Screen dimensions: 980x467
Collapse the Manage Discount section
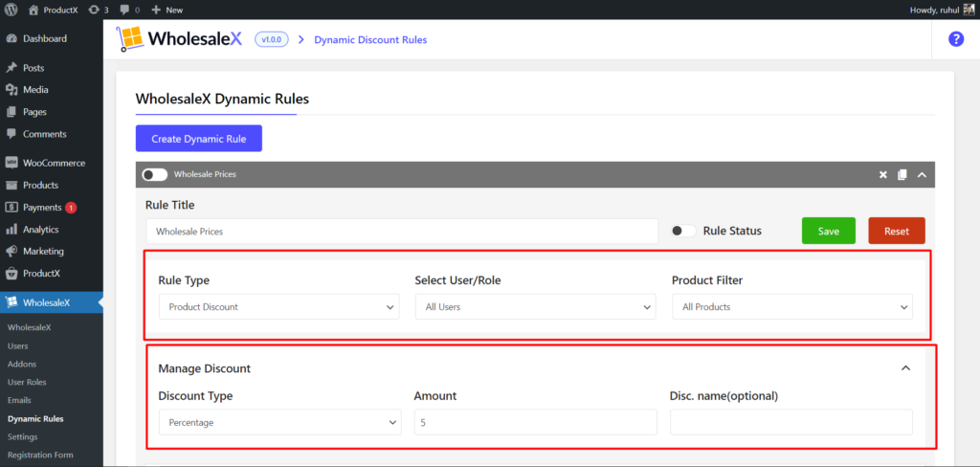[x=905, y=368]
